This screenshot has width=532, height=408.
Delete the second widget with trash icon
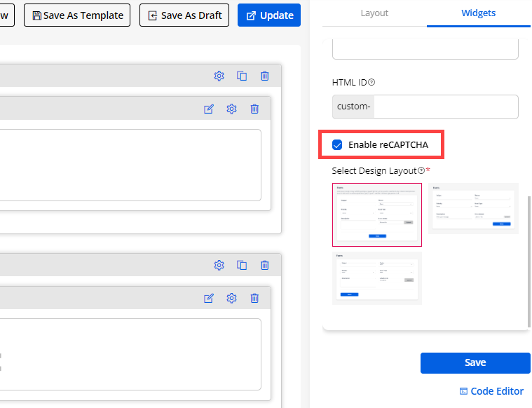254,298
